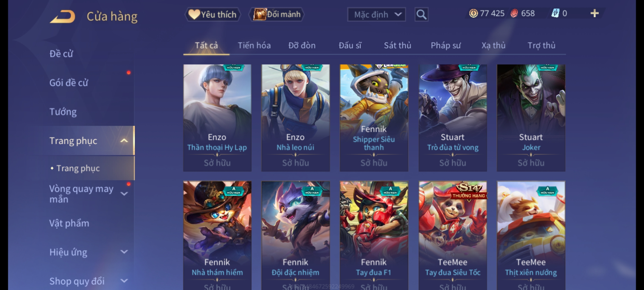
Task: Open the search magnifier icon
Action: (421, 15)
